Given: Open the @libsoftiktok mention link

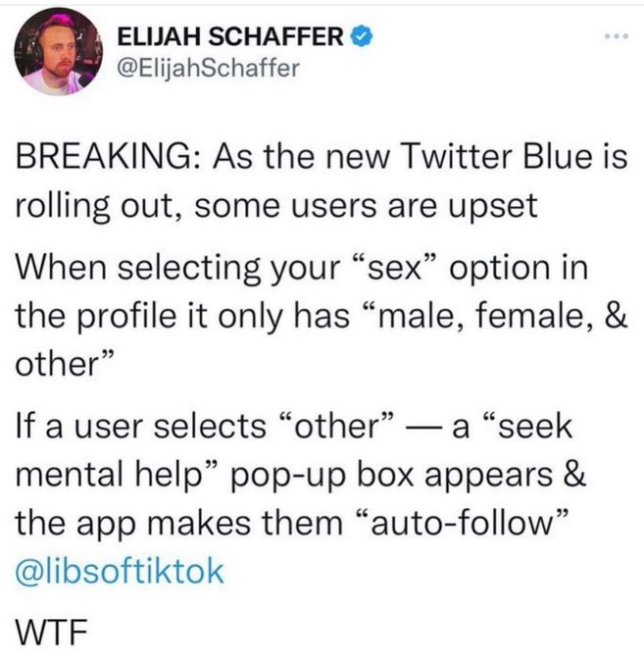Looking at the screenshot, I should [x=121, y=571].
